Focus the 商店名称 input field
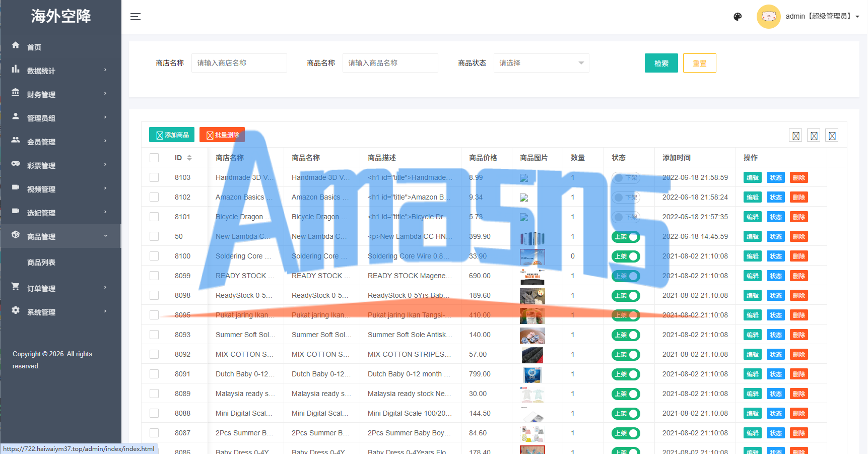Image resolution: width=868 pixels, height=454 pixels. click(239, 63)
